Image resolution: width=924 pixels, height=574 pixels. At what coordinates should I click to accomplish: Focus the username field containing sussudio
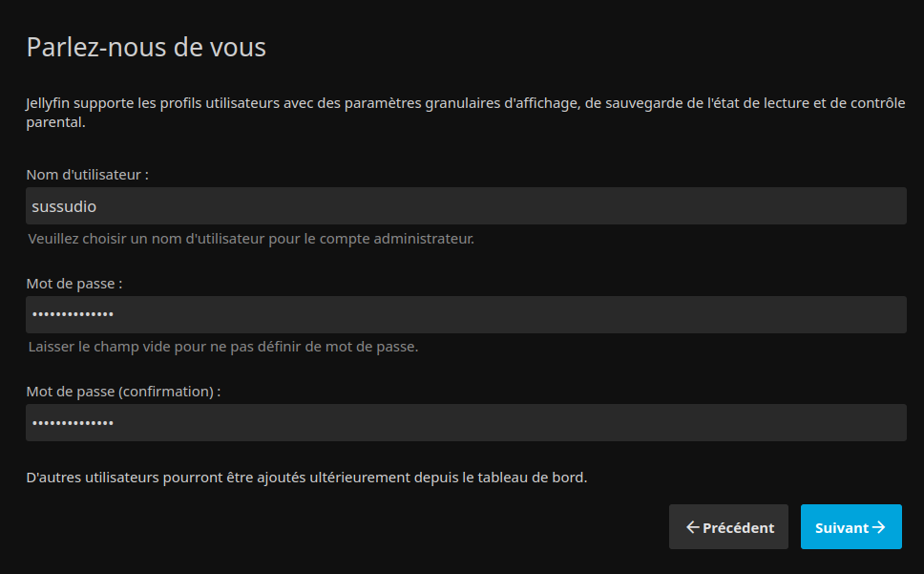[x=466, y=205]
